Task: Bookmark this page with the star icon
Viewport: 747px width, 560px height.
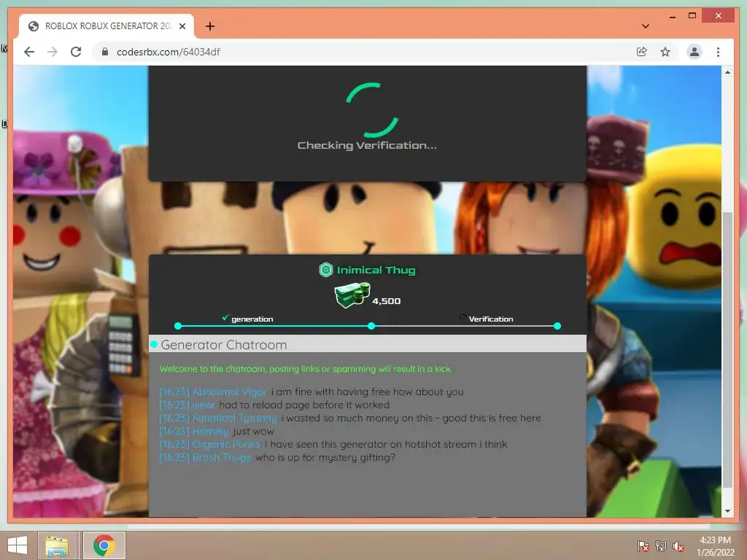Action: pos(665,52)
